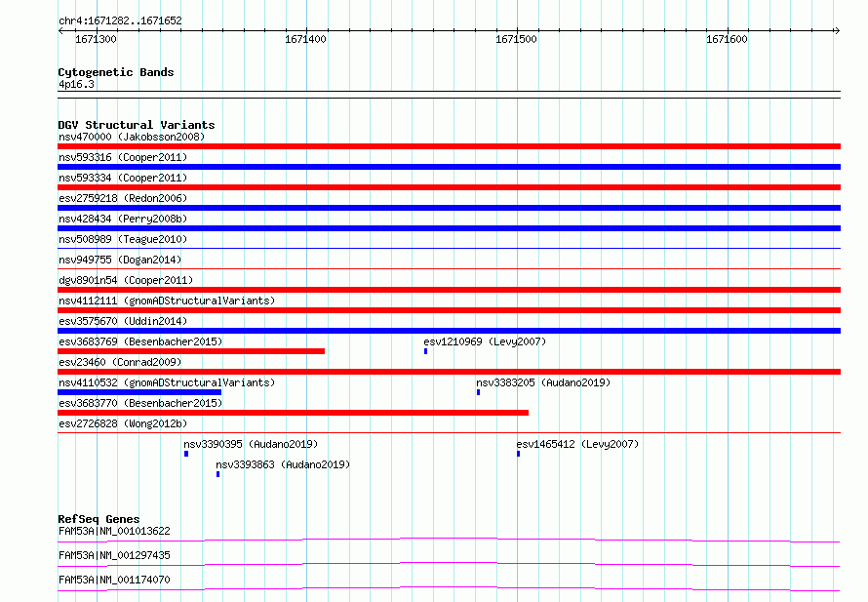Viewport: 868px width, 602px height.
Task: Click ruler position 1671300
Action: point(96,39)
